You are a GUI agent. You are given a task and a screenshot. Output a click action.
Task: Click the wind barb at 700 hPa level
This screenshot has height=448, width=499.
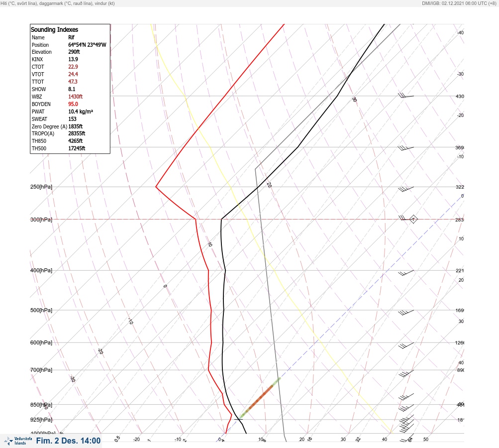click(x=406, y=373)
